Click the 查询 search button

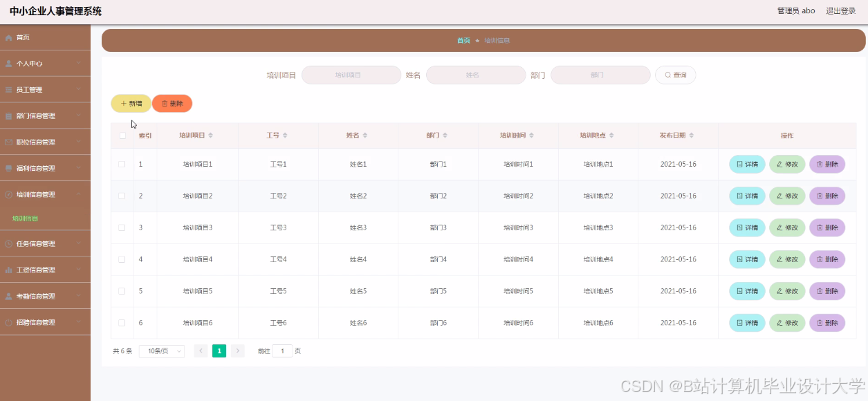[675, 75]
